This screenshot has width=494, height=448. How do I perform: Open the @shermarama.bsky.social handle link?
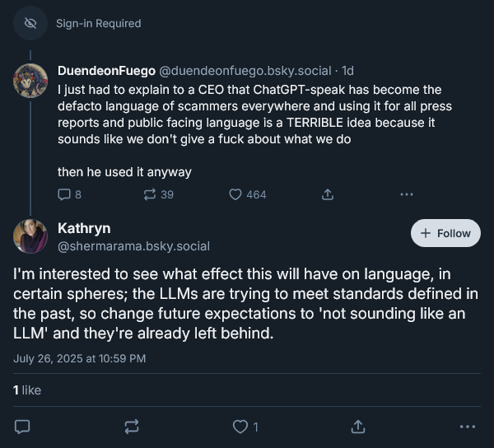coord(133,245)
